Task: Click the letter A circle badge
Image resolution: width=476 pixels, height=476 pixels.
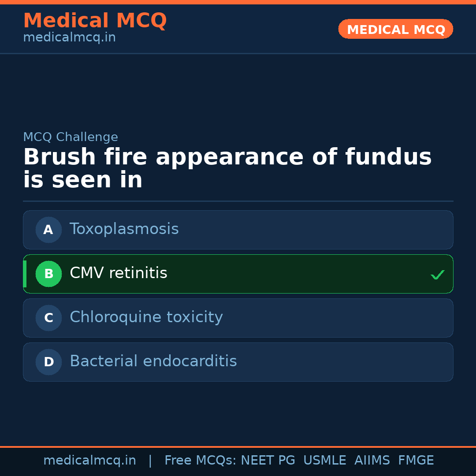Action: click(x=48, y=230)
